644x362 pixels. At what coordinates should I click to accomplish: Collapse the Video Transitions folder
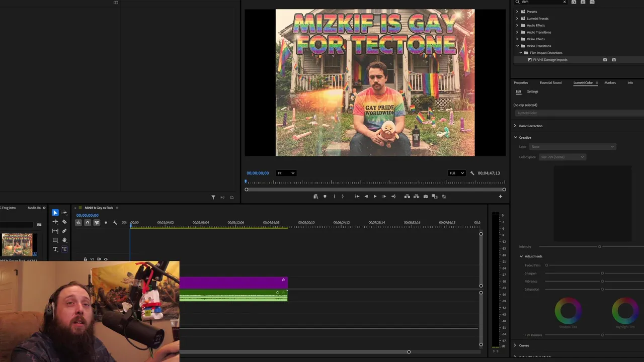click(517, 46)
